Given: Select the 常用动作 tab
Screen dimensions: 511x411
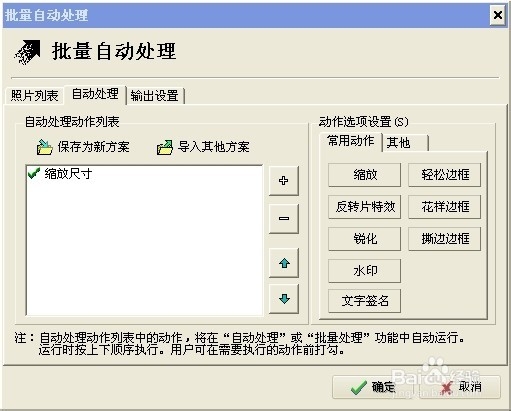Looking at the screenshot, I should (350, 141).
